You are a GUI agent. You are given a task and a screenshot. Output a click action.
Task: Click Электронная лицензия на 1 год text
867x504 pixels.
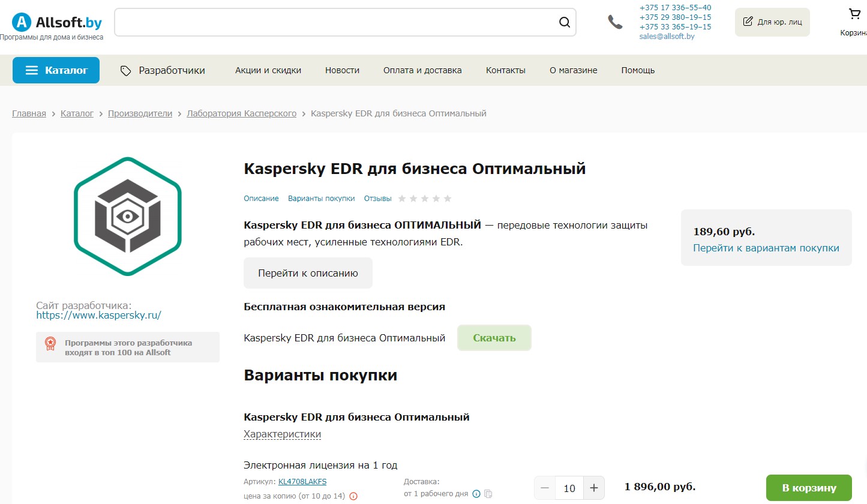(320, 465)
